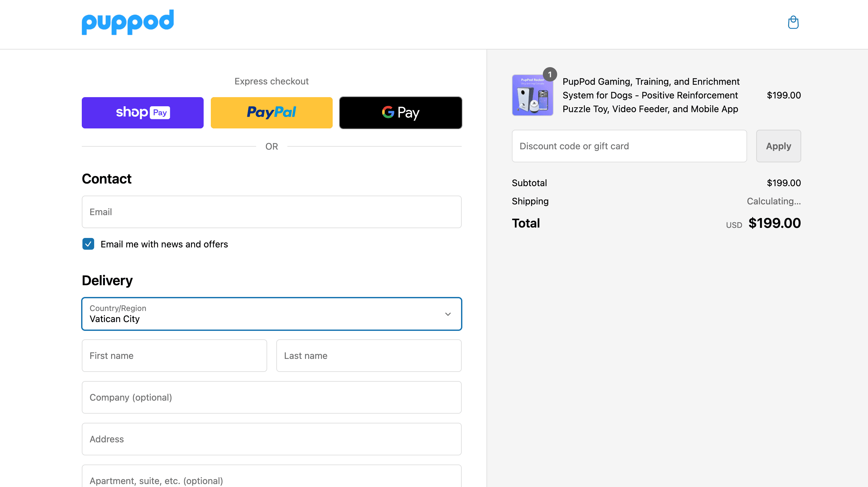
Task: Click the Delivery section heading
Action: coord(107,281)
